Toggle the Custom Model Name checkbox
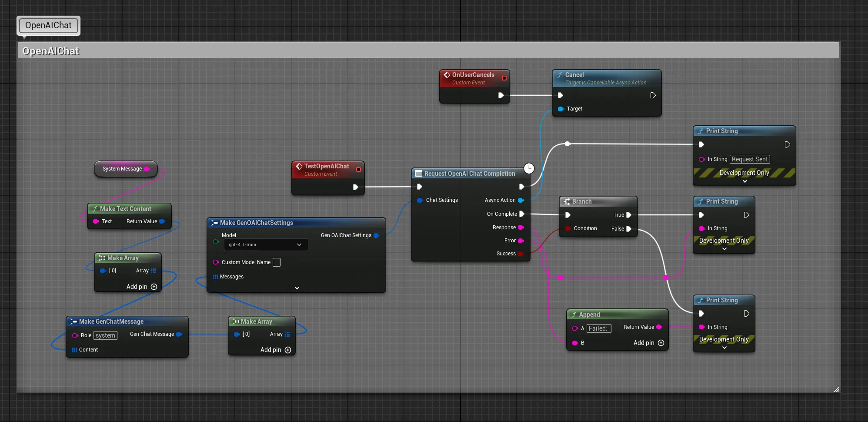 click(x=277, y=262)
